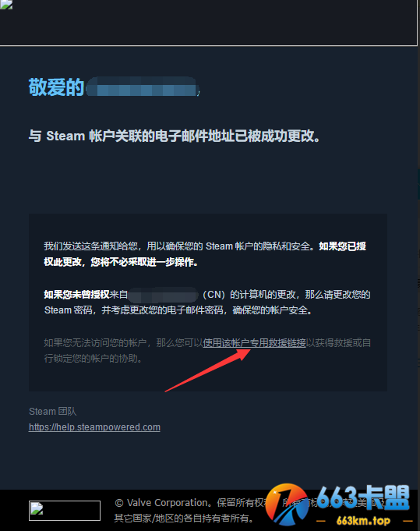
Task: Click the bold text 如果您未曾授权
Action: click(x=76, y=295)
